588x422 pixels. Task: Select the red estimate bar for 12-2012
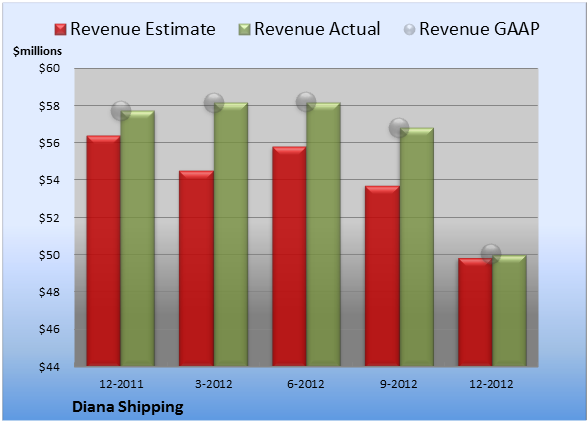475,312
